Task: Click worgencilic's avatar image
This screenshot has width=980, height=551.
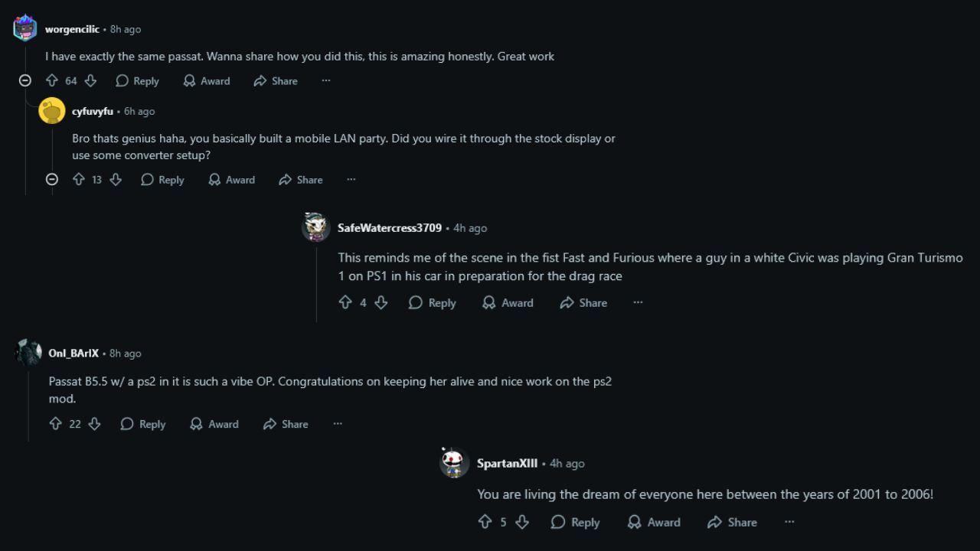Action: [x=25, y=29]
